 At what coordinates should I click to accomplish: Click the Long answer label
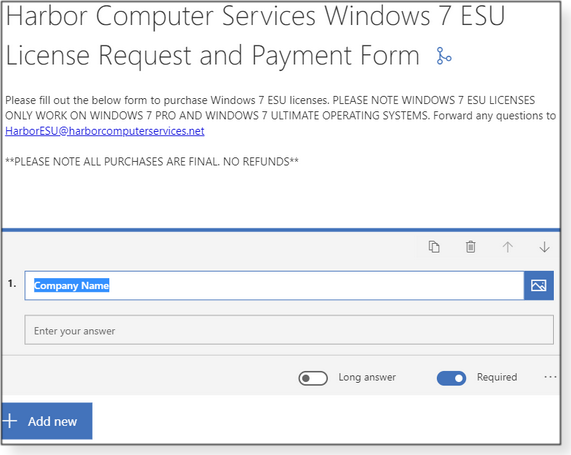(x=367, y=377)
